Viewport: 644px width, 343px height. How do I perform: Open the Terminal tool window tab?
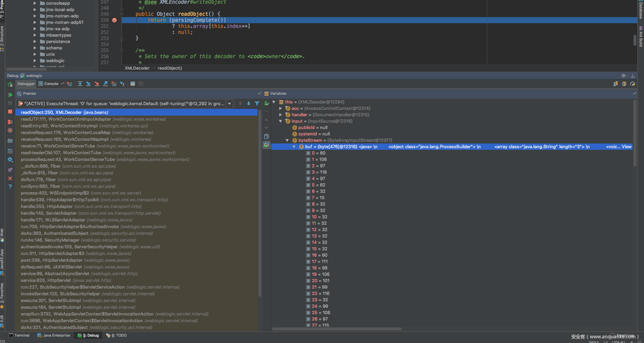(19, 335)
